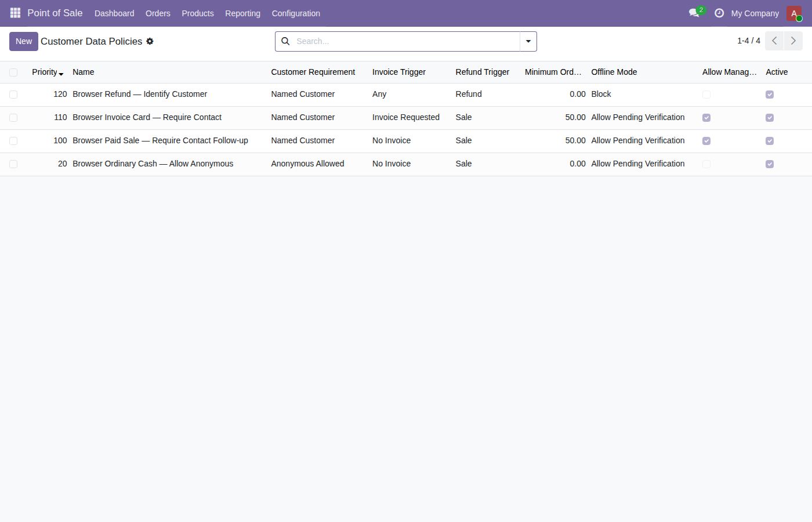Open the Customer Data Policies gear menu
This screenshot has width=812, height=522.
(150, 41)
